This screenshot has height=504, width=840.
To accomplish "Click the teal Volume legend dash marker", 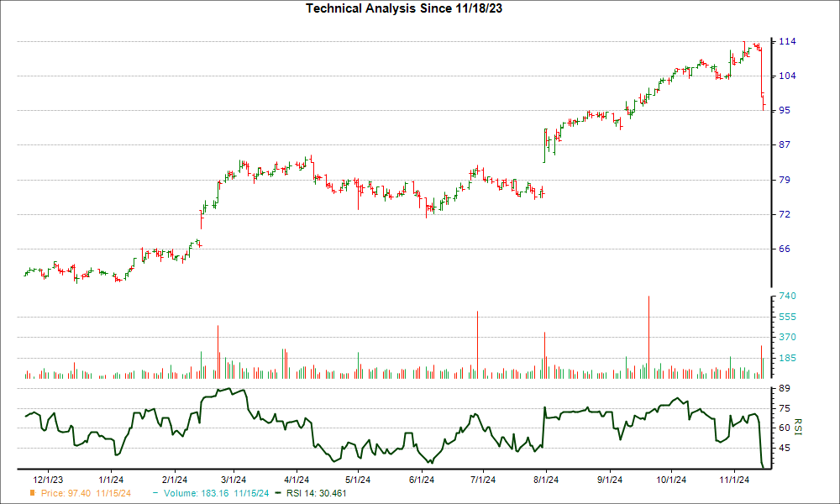I will coord(155,493).
